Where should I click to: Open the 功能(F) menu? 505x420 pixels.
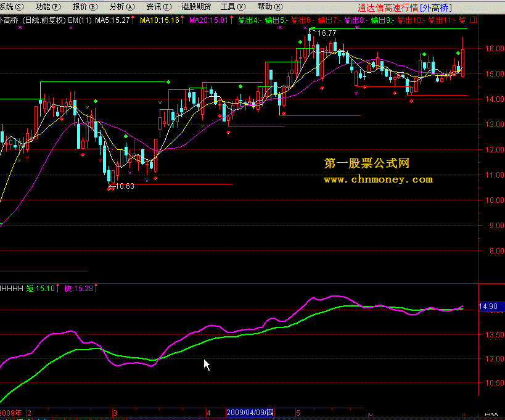pyautogui.click(x=48, y=6)
